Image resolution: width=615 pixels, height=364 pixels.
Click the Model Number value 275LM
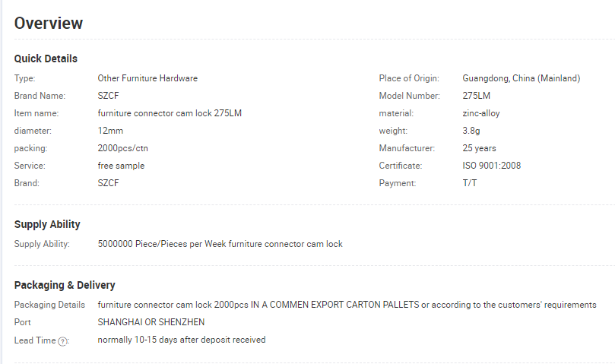pyautogui.click(x=476, y=96)
